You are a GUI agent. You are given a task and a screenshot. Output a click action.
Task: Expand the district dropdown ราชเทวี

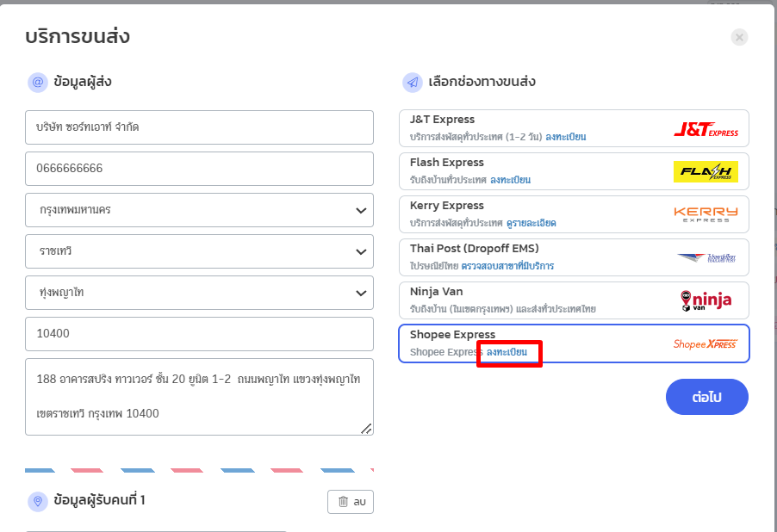coord(199,251)
